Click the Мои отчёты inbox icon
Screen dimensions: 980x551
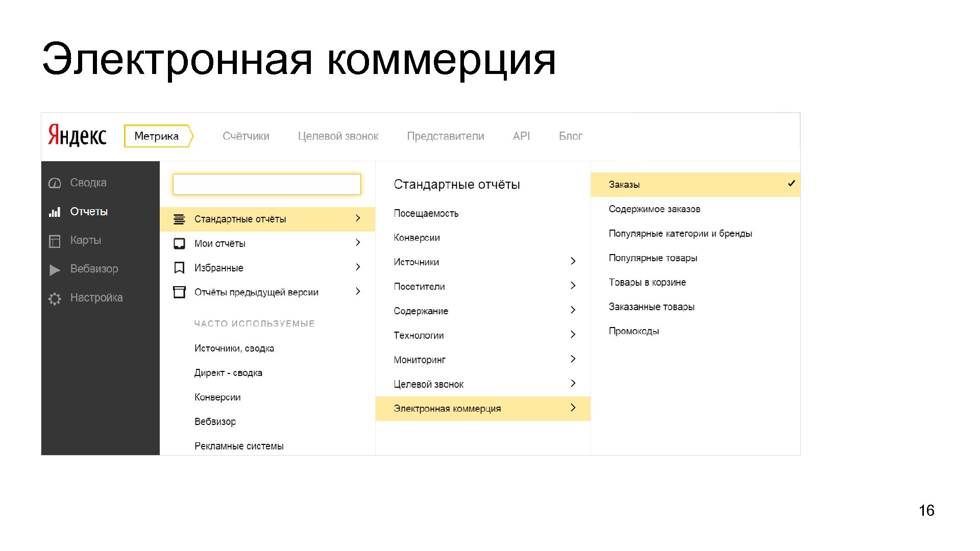[179, 243]
